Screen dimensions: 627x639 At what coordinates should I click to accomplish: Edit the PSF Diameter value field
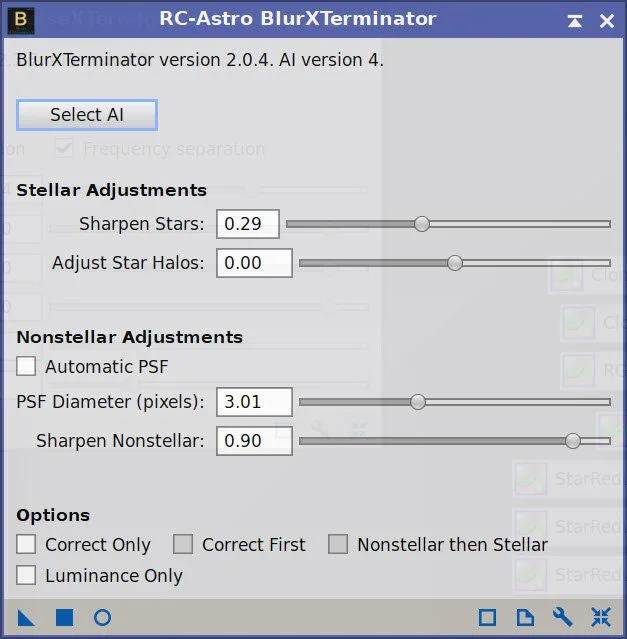coord(254,402)
